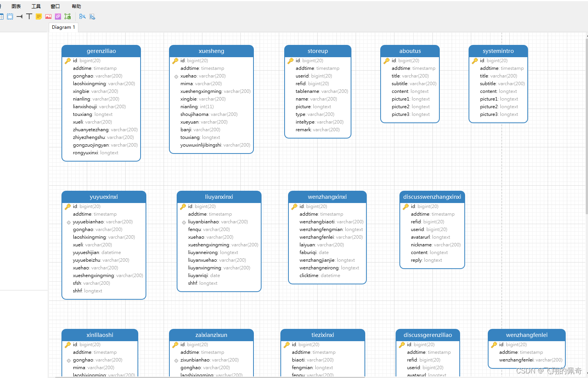Image resolution: width=588 pixels, height=378 pixels.
Task: Select the Layer tool in toolbar
Action: [x=10, y=16]
